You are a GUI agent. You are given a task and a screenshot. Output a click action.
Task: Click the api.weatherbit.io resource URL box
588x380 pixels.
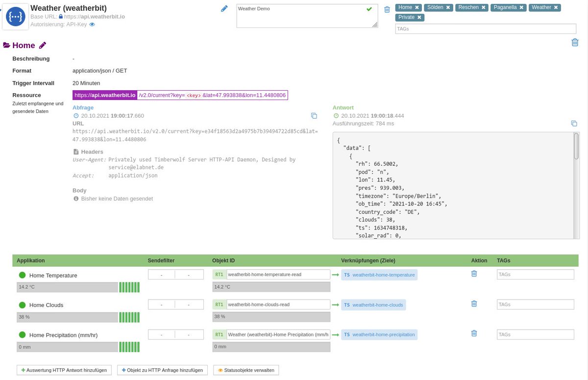[180, 95]
